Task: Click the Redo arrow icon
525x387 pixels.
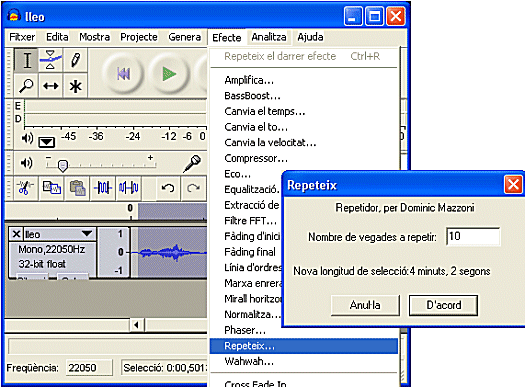Action: tap(193, 188)
